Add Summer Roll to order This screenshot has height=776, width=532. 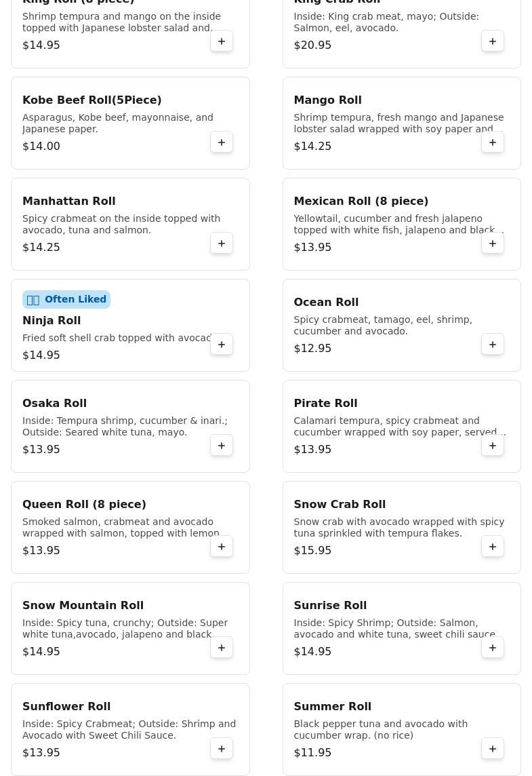(x=493, y=749)
